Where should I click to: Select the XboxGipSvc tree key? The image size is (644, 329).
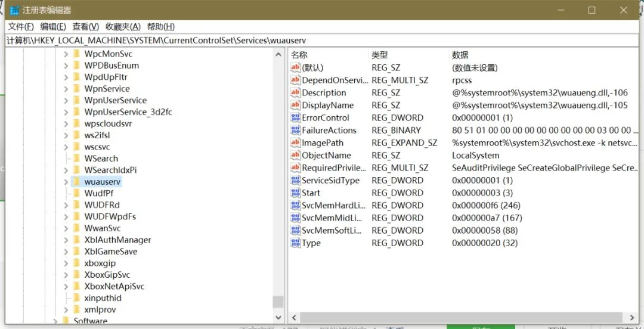click(x=107, y=275)
